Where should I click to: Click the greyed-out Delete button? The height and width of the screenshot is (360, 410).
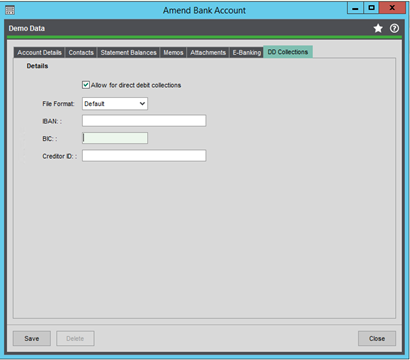click(75, 338)
